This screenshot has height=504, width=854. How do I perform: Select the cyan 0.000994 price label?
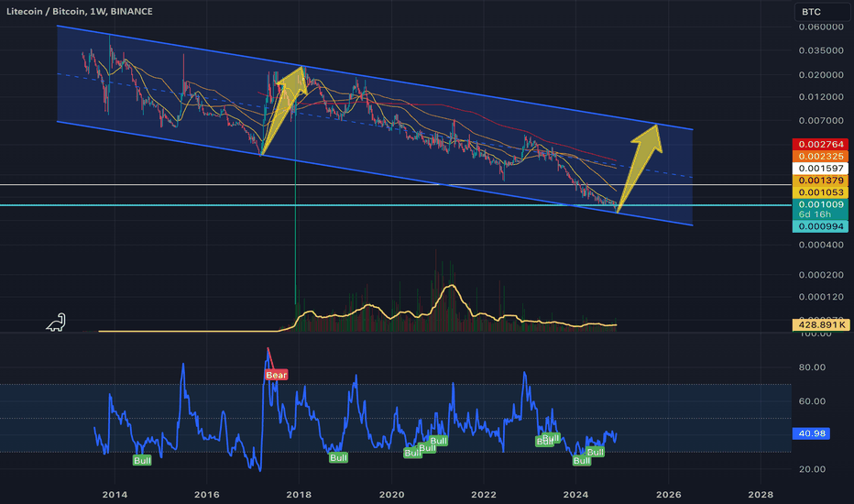click(x=820, y=226)
